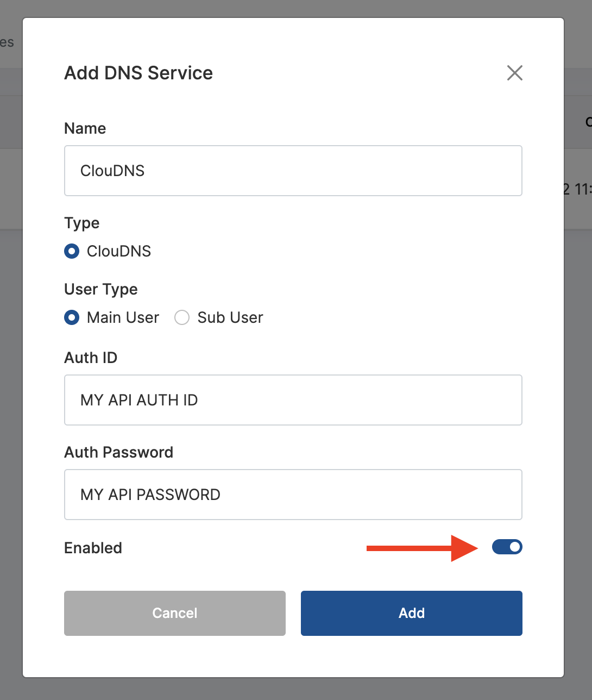The image size is (592, 700).
Task: Select the ClouDNS type radio button
Action: coord(72,251)
